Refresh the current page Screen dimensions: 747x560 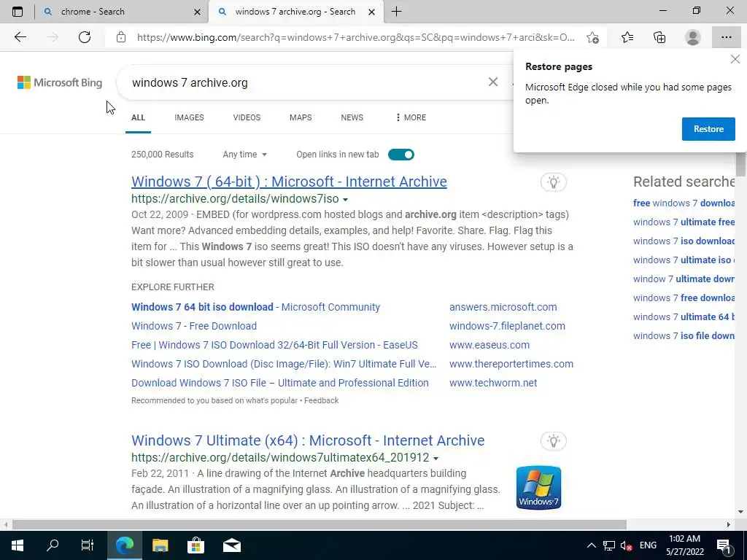tap(85, 37)
